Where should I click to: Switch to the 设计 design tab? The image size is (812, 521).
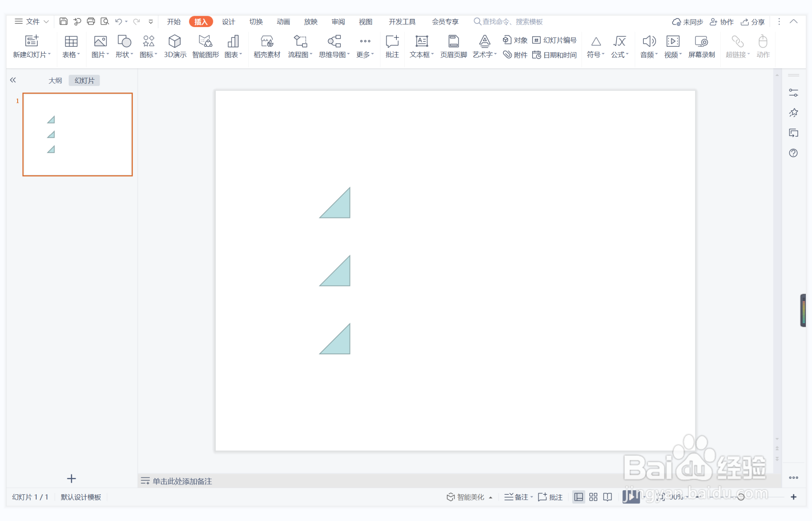pos(229,22)
